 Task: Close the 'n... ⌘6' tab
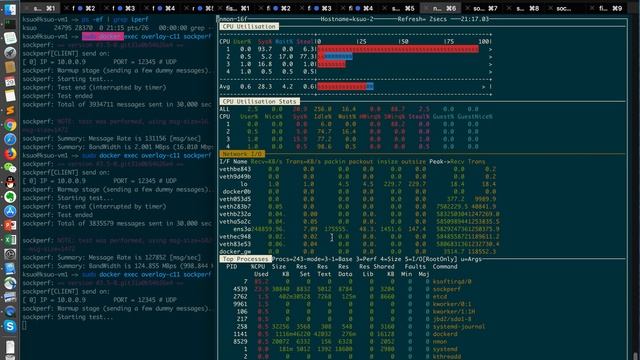(427, 8)
